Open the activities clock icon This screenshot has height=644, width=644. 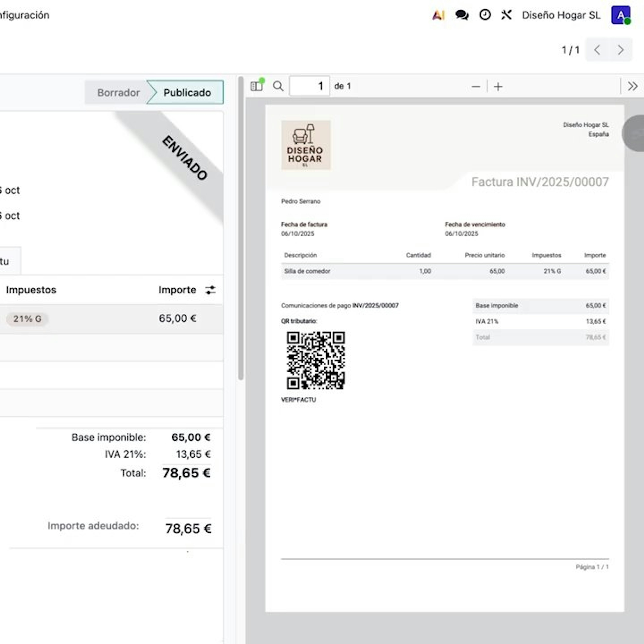coord(485,15)
